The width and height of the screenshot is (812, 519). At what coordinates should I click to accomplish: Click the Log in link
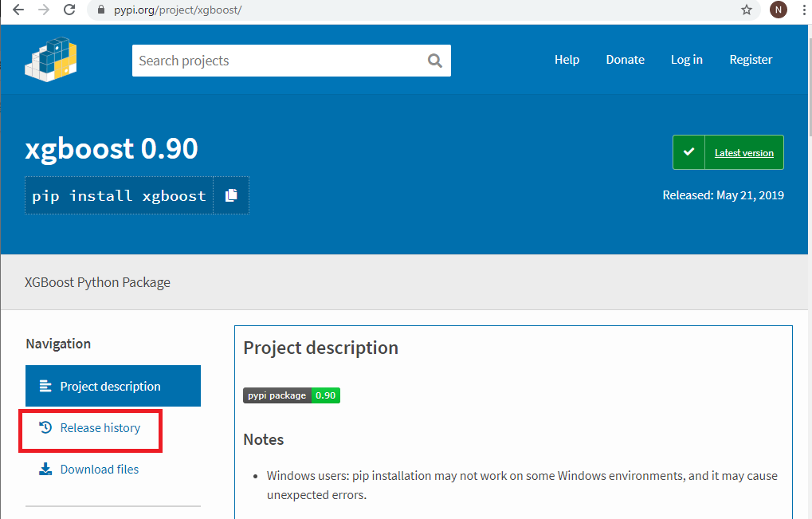[686, 59]
